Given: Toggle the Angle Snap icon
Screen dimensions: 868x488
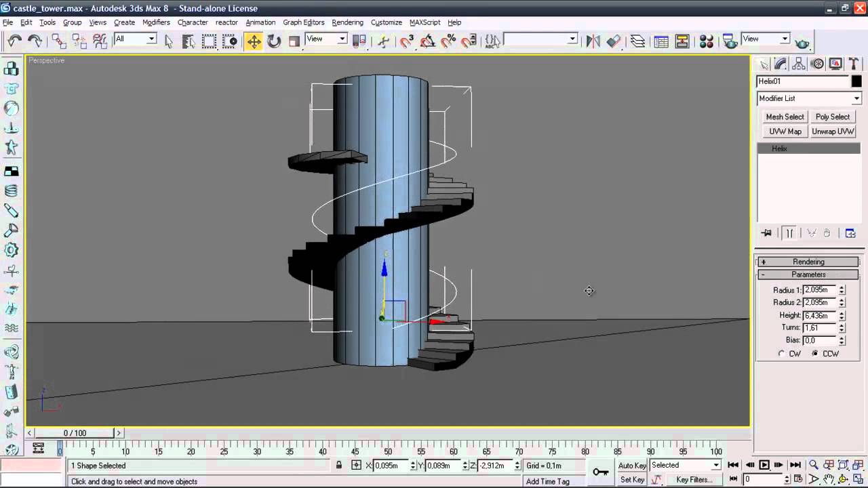Looking at the screenshot, I should (428, 41).
